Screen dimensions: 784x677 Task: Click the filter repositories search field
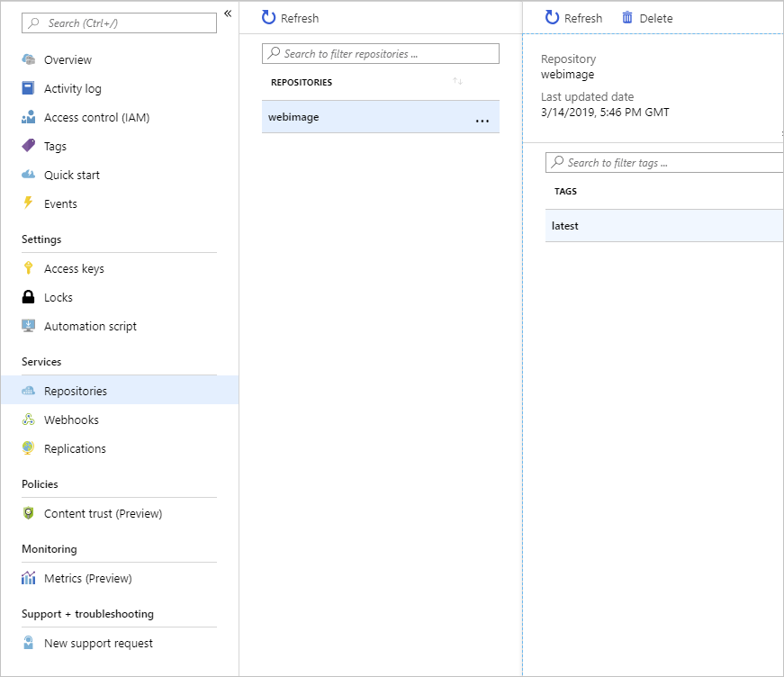tap(380, 53)
